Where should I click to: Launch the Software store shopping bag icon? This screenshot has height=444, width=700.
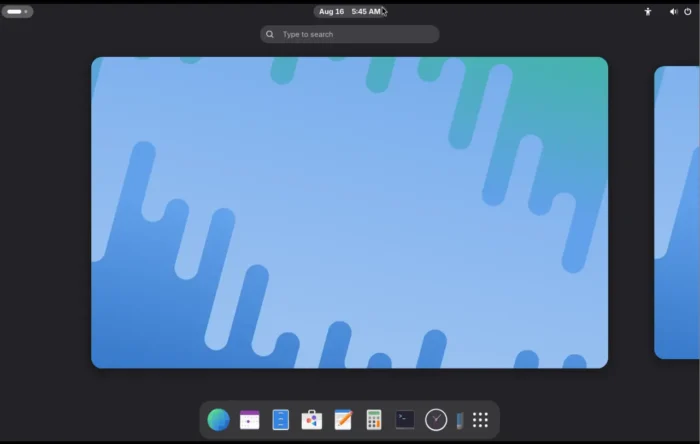(312, 420)
